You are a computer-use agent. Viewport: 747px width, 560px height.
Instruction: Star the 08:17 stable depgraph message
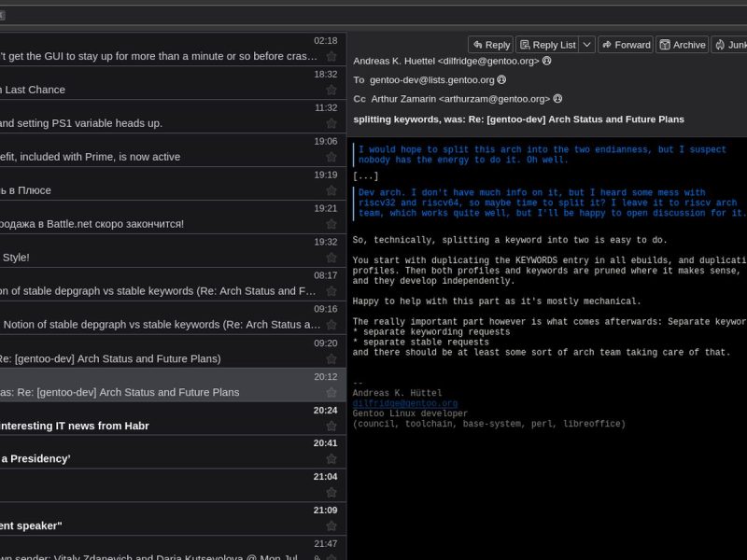point(331,291)
